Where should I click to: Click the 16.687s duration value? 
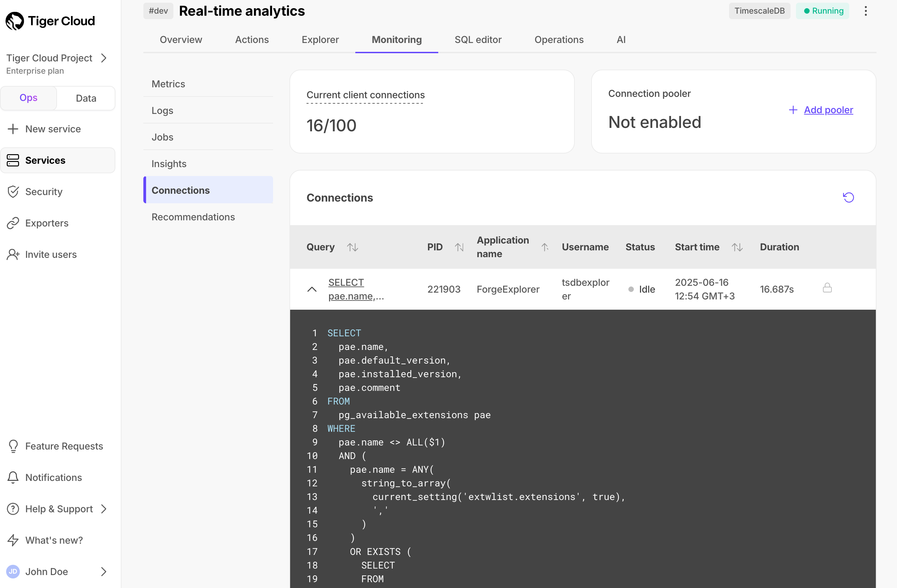[777, 289]
